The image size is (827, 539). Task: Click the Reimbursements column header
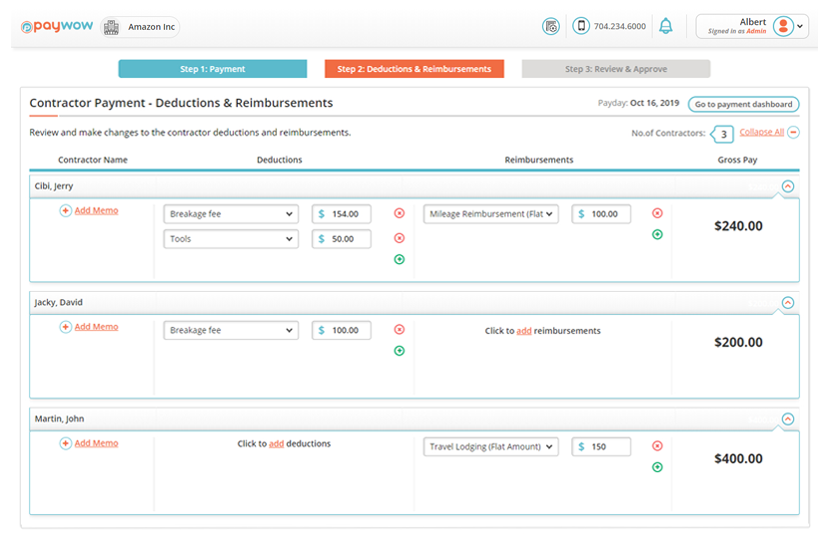(539, 160)
